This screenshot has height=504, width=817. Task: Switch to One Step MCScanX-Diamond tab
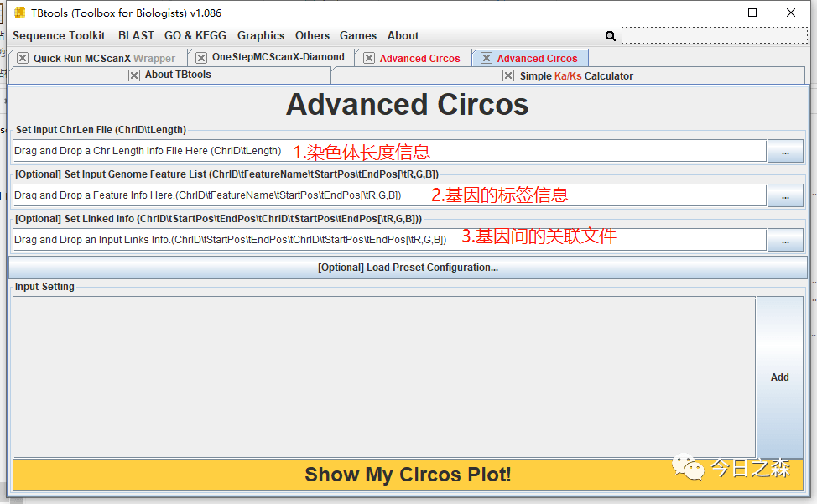tap(278, 57)
